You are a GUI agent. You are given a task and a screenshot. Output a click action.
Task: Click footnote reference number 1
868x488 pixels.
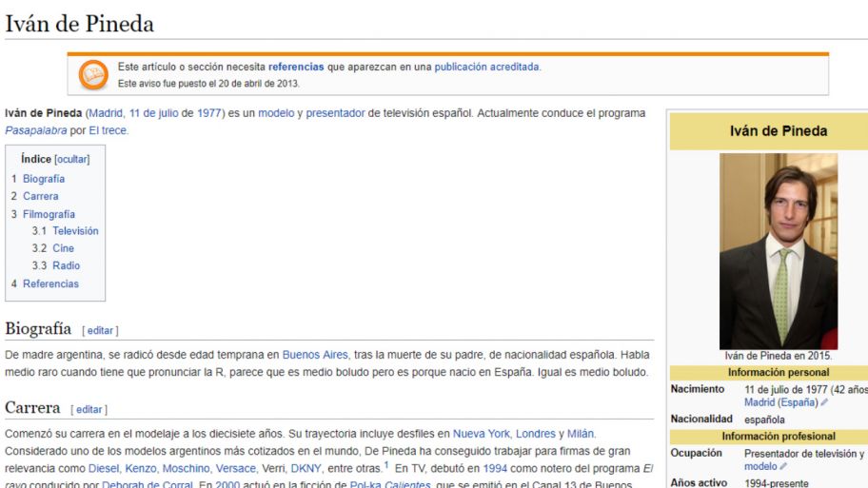pyautogui.click(x=386, y=466)
